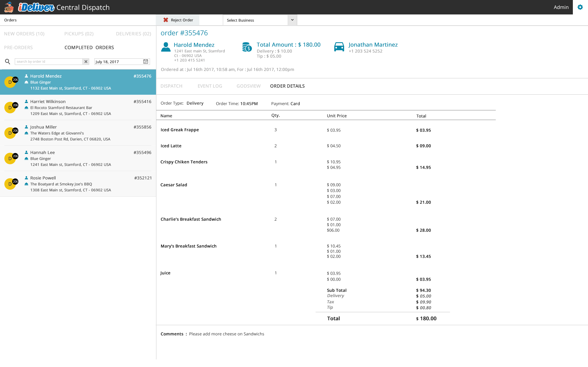This screenshot has width=588, height=367.
Task: Click the Orders menu item
Action: click(x=11, y=20)
